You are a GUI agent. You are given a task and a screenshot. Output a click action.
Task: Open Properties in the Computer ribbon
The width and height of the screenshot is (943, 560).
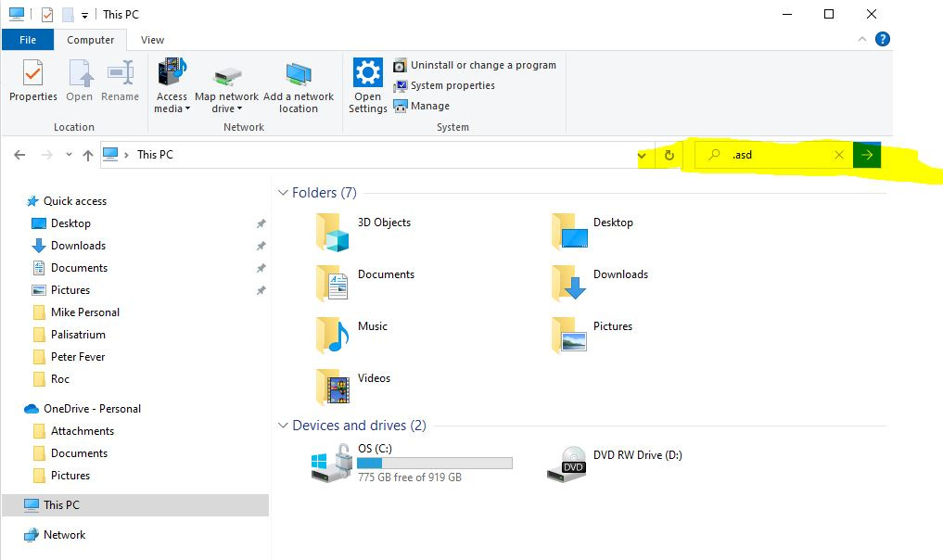(x=33, y=80)
